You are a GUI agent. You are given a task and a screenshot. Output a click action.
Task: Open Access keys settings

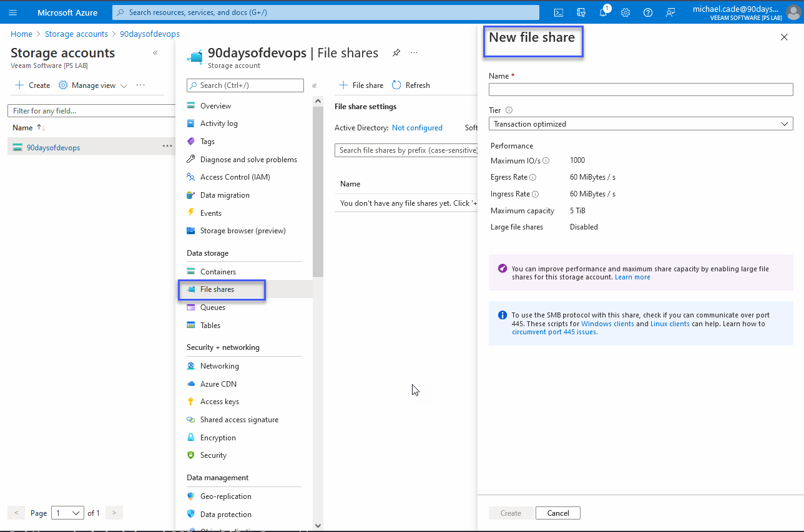point(219,401)
